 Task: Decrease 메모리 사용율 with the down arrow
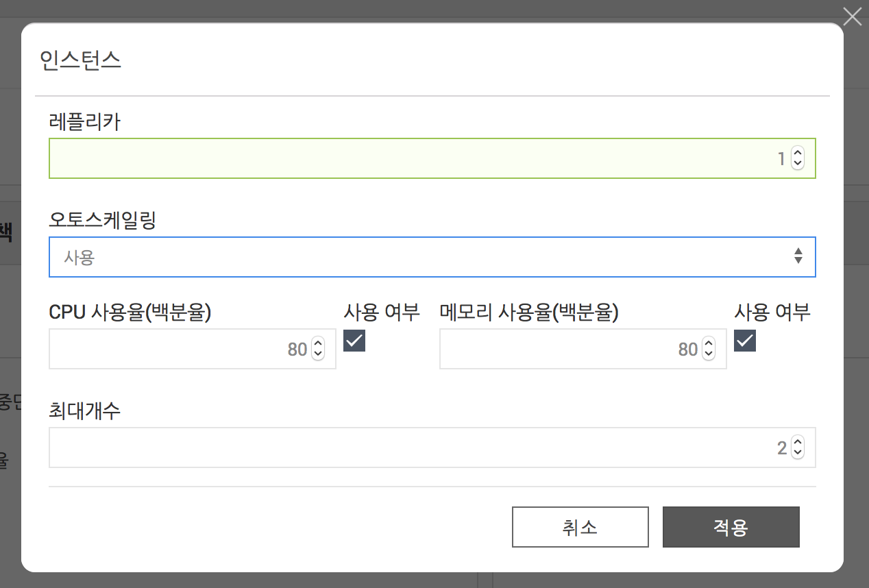point(708,354)
